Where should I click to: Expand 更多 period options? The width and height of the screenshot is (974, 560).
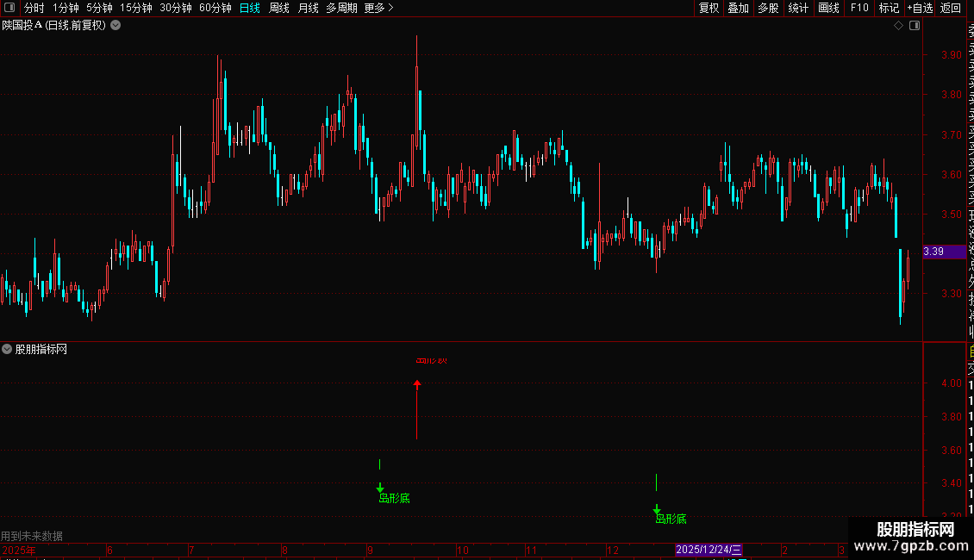point(378,8)
